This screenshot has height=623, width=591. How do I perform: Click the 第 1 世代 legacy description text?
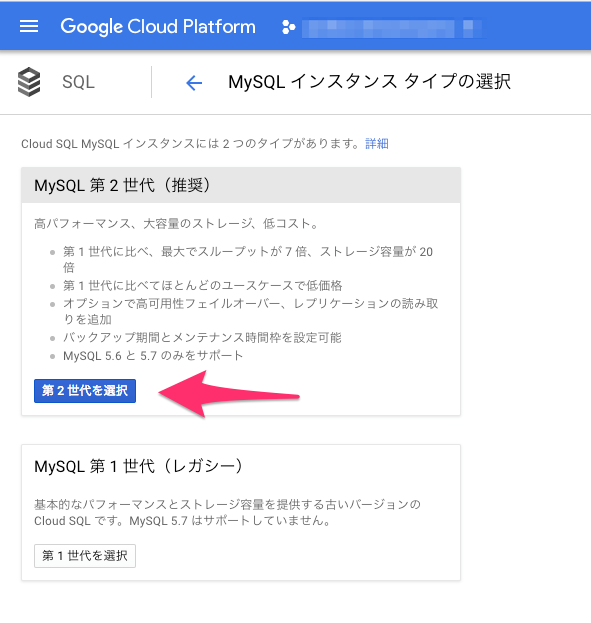[x=227, y=512]
